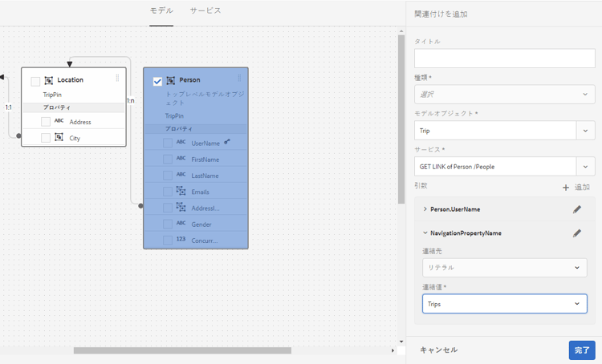Click the array type icon beside Emails

click(181, 191)
